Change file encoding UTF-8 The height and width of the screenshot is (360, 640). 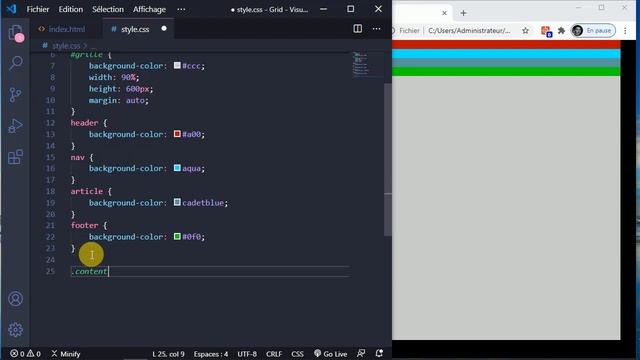247,353
